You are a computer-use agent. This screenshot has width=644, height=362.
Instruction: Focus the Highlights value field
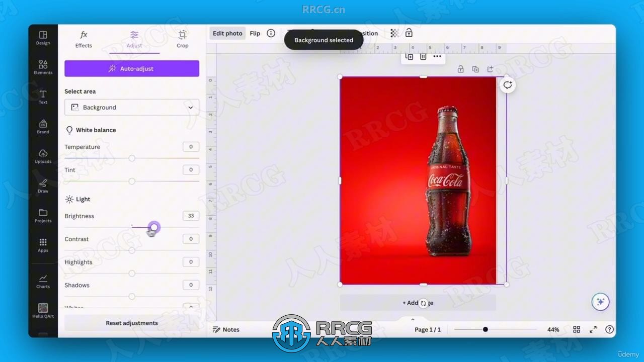click(191, 262)
